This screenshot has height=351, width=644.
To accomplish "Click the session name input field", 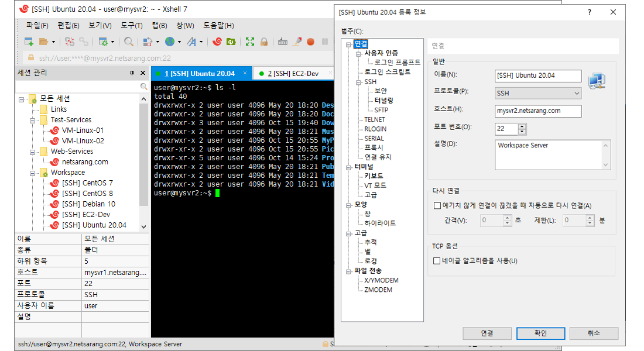I will click(538, 75).
